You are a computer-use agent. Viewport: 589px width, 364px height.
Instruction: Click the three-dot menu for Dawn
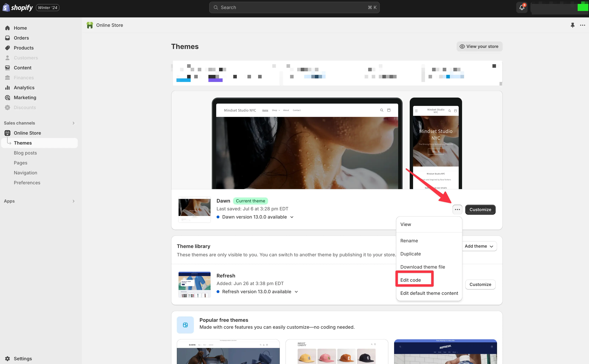457,209
